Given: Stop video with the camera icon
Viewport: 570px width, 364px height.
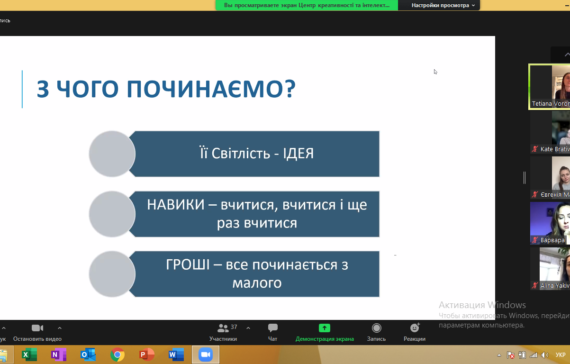Looking at the screenshot, I should click(x=37, y=328).
